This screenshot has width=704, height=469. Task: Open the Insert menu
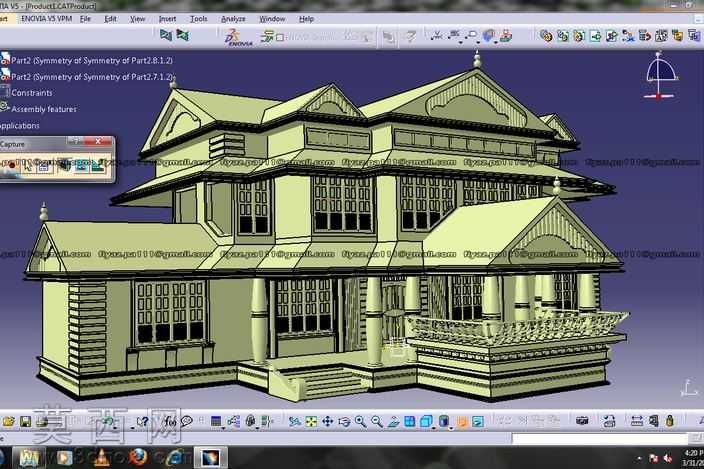pyautogui.click(x=167, y=19)
